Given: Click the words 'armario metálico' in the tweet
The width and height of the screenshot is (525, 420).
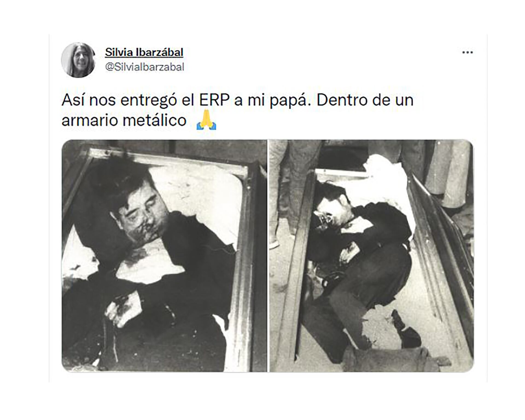Looking at the screenshot, I should tap(124, 120).
